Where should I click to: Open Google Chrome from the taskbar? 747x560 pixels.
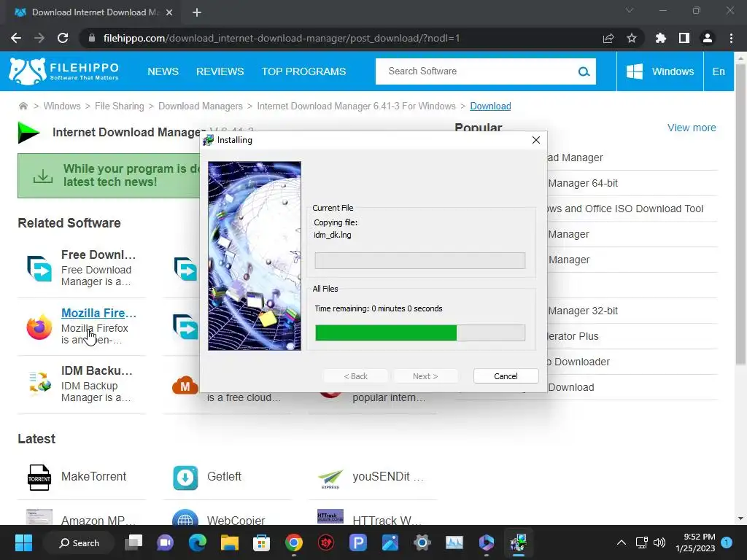[294, 542]
